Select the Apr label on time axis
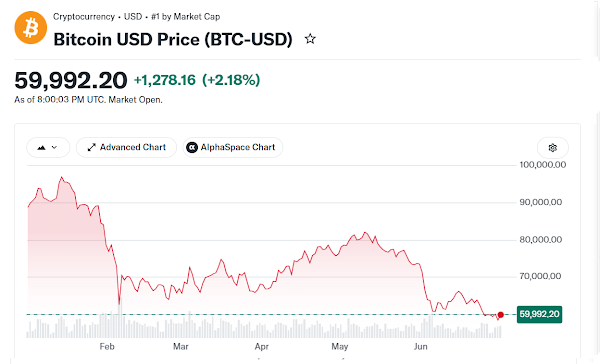The width and height of the screenshot is (600, 364). click(262, 347)
